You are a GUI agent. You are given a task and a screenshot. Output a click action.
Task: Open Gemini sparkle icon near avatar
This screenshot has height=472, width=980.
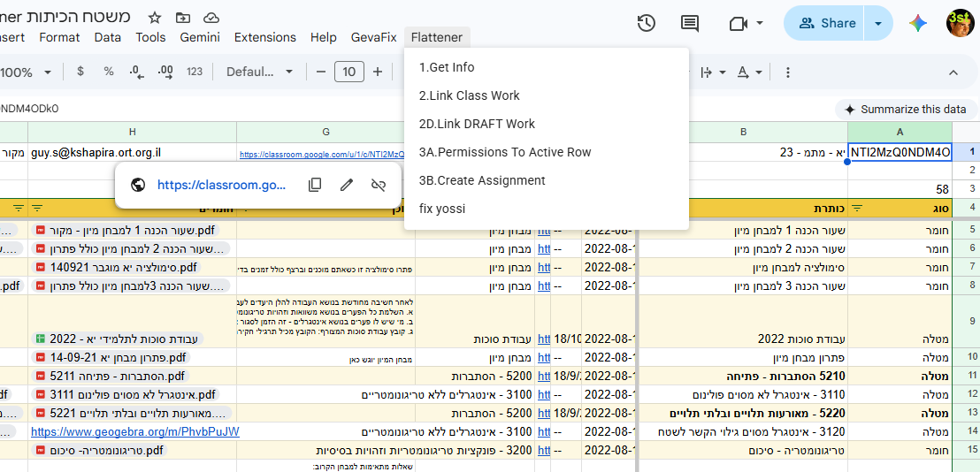pyautogui.click(x=918, y=23)
